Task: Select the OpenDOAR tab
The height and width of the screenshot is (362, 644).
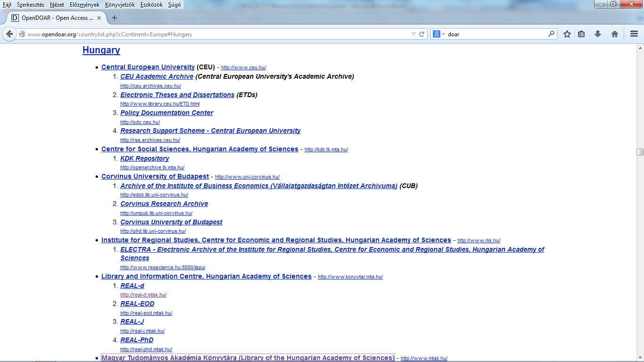Action: (x=56, y=18)
